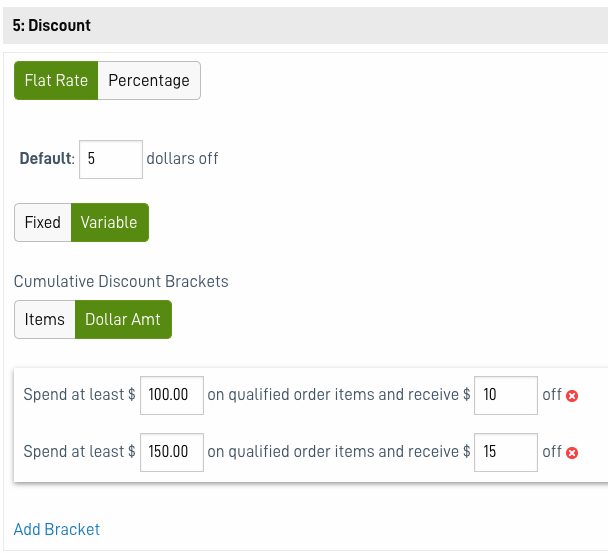This screenshot has width=608, height=553.
Task: Focus the 100.00 minimum spend field
Action: (x=172, y=395)
